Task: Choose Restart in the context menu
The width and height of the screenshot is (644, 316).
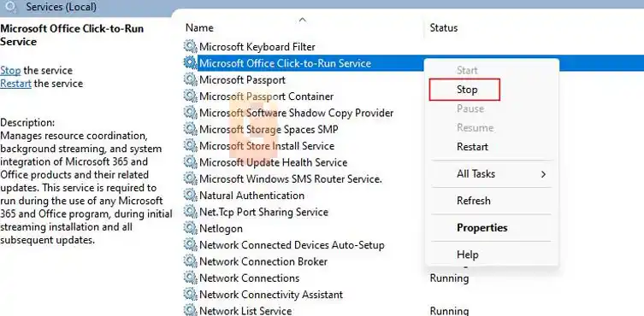Action: 472,147
